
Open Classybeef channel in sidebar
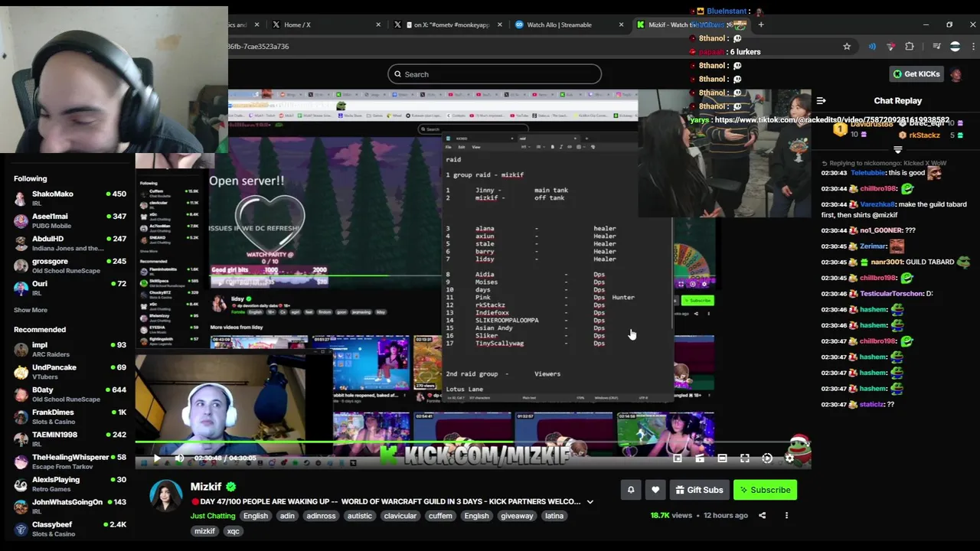click(70, 529)
